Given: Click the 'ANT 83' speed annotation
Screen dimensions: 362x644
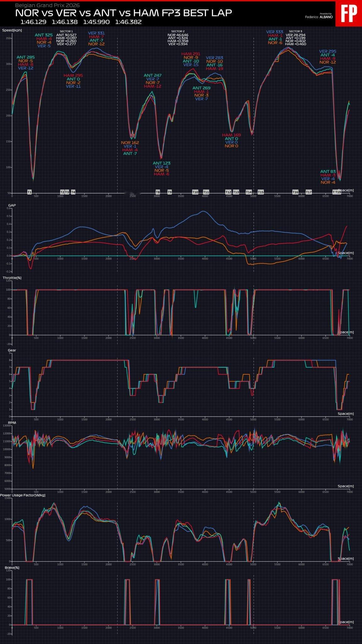Looking at the screenshot, I should (x=328, y=172).
